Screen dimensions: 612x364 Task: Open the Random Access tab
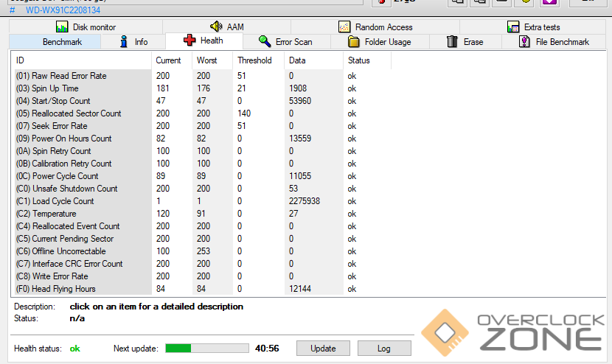(x=375, y=27)
